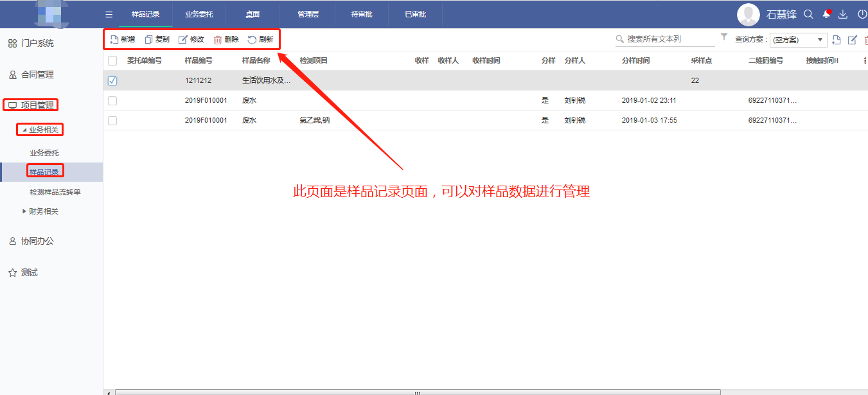Click the 刷新 refresh button
The height and width of the screenshot is (395, 868).
tap(260, 40)
